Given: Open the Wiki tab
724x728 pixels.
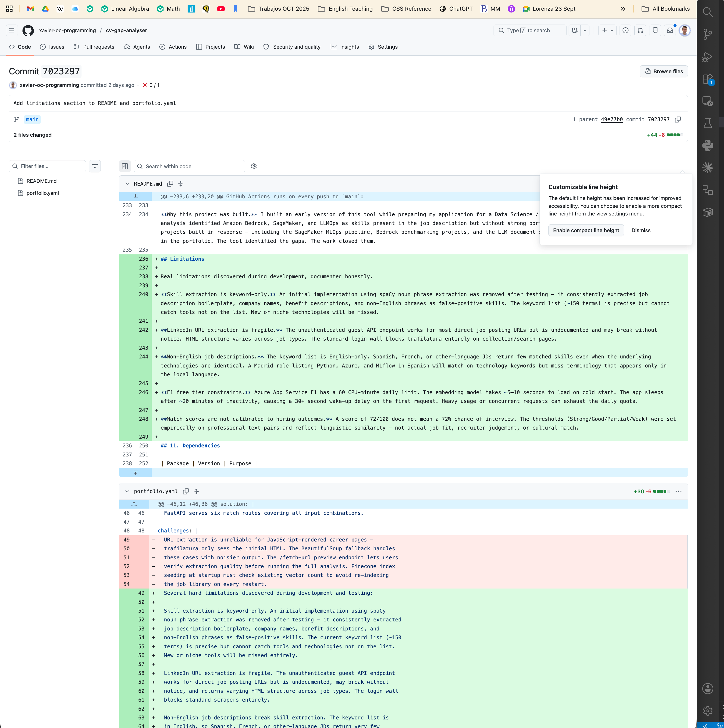Looking at the screenshot, I should coord(244,47).
